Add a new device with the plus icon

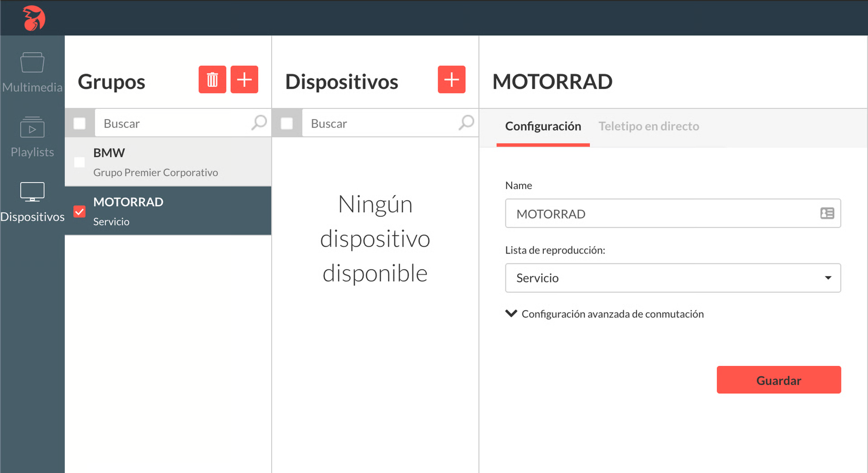coord(451,79)
